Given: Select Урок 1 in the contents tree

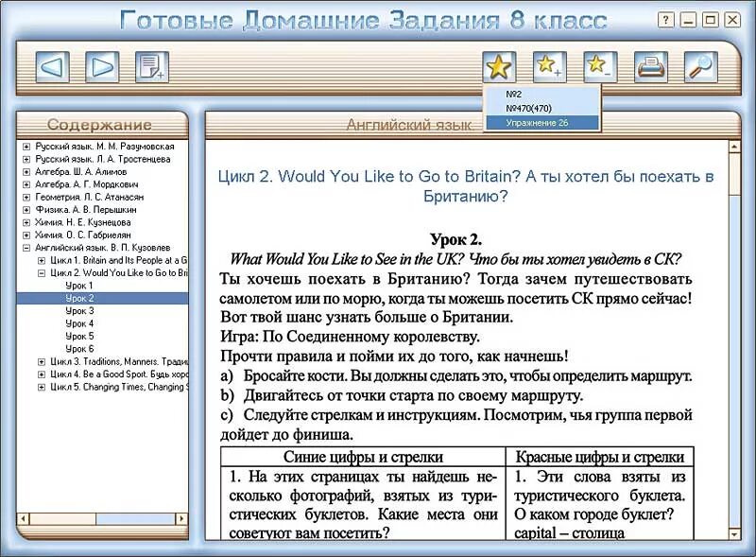Looking at the screenshot, I should click(79, 286).
